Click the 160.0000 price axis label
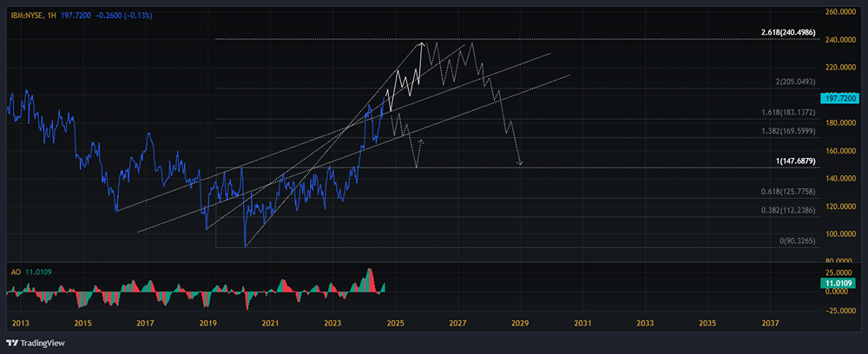The image size is (868, 354). click(x=842, y=151)
